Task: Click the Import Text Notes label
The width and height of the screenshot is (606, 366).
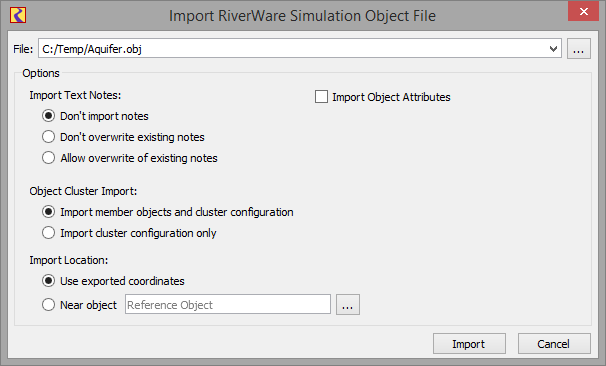Action: pos(75,95)
